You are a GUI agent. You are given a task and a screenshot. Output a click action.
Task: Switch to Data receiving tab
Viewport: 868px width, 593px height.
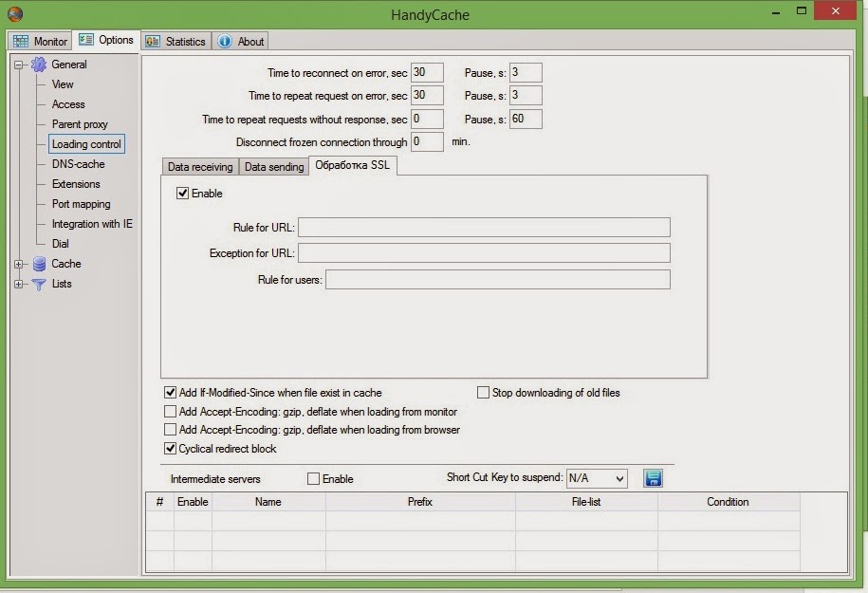200,167
